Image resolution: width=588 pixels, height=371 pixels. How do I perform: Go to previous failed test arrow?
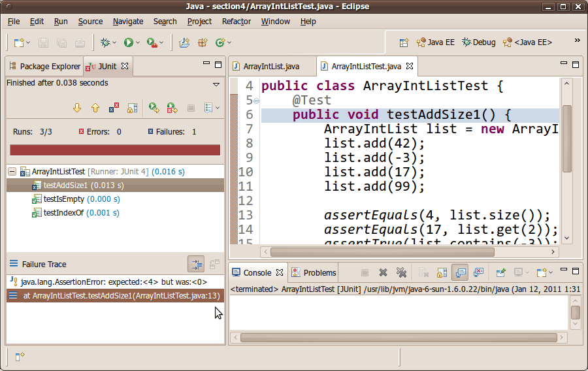(x=95, y=108)
